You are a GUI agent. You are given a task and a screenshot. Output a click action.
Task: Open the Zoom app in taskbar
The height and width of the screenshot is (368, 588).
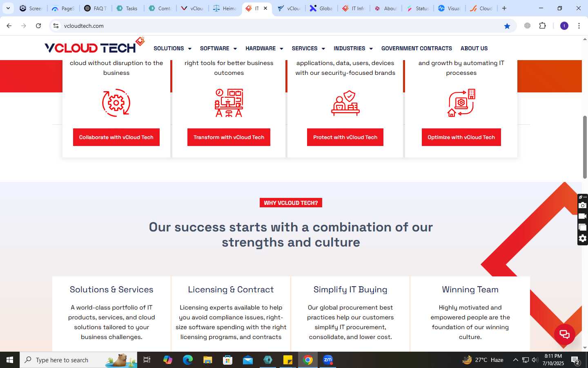[328, 360]
